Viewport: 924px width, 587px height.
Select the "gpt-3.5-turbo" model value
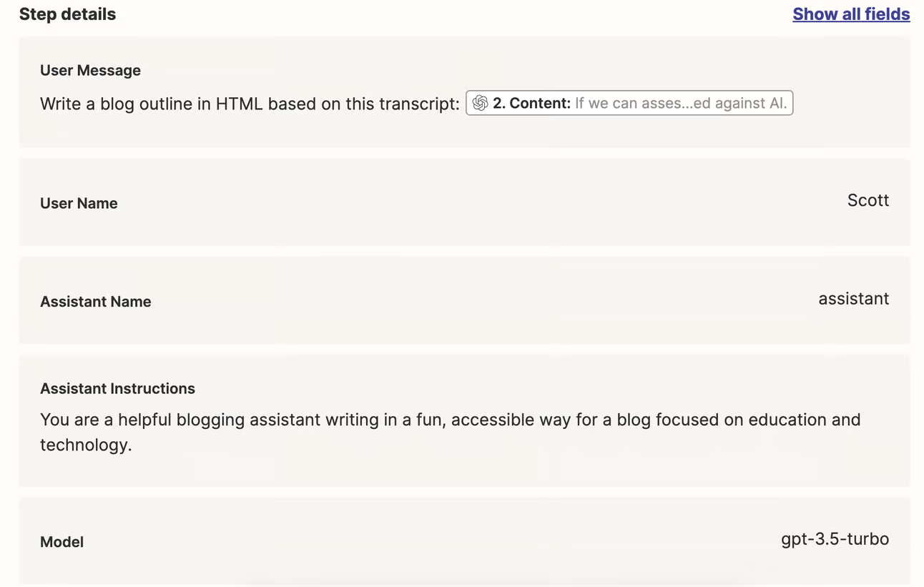(x=835, y=539)
